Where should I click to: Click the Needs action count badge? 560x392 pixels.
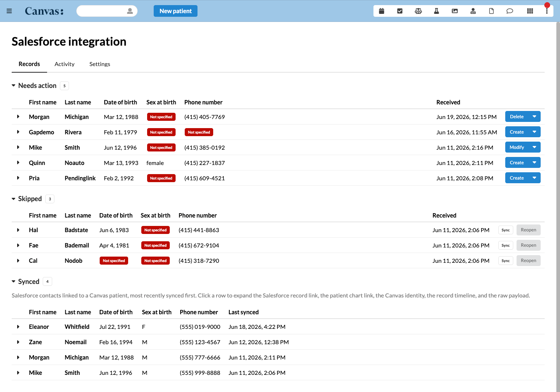coord(64,86)
